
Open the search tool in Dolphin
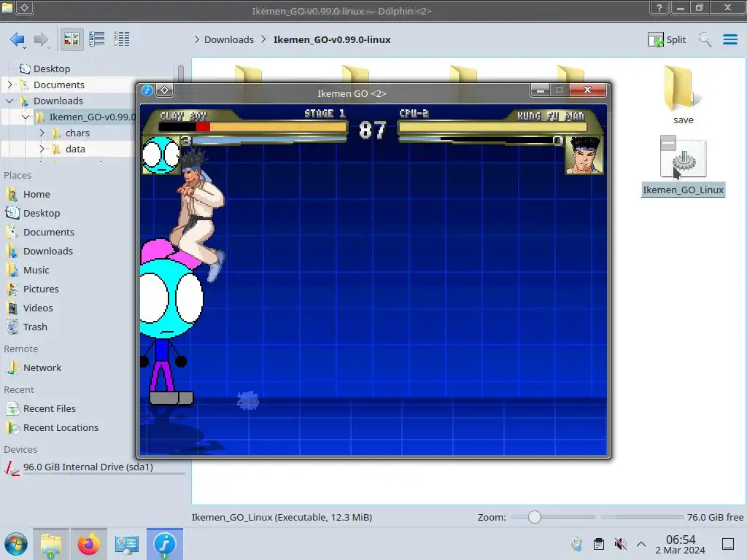point(705,39)
